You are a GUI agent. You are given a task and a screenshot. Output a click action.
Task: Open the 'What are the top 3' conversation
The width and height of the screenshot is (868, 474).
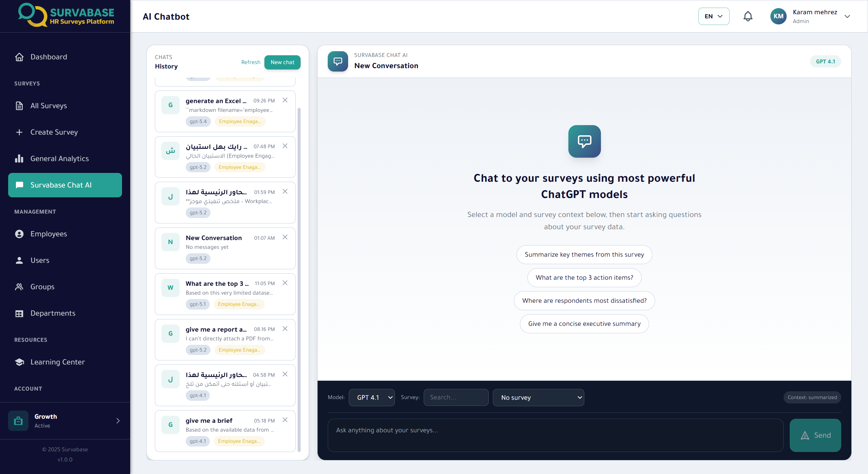(x=225, y=294)
